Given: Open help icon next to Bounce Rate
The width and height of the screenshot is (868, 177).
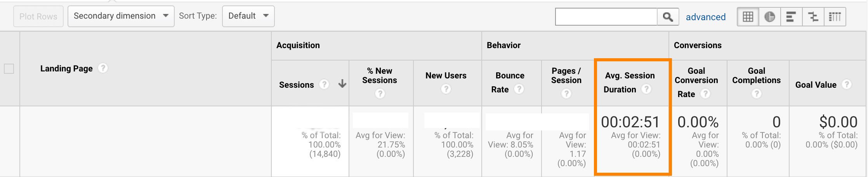Looking at the screenshot, I should tap(519, 89).
